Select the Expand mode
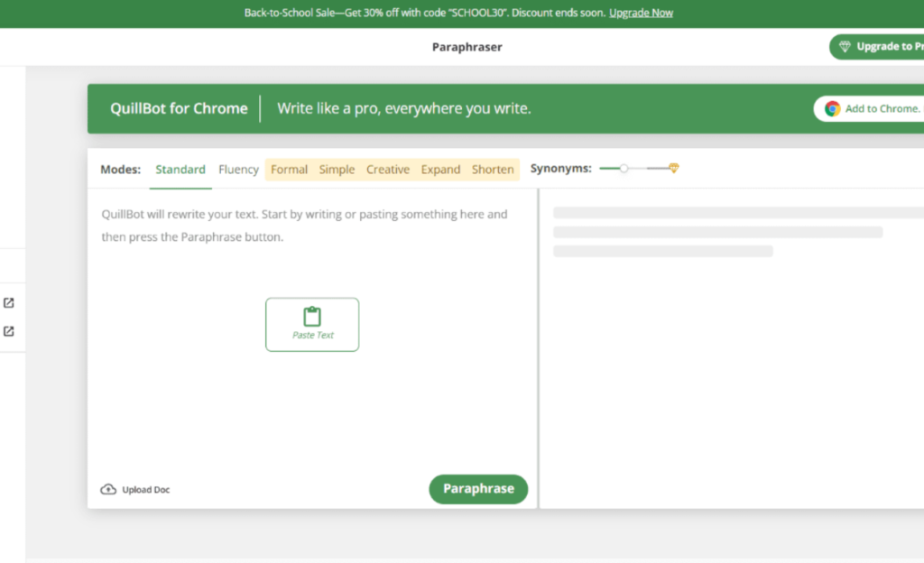Image resolution: width=924 pixels, height=563 pixels. [440, 169]
